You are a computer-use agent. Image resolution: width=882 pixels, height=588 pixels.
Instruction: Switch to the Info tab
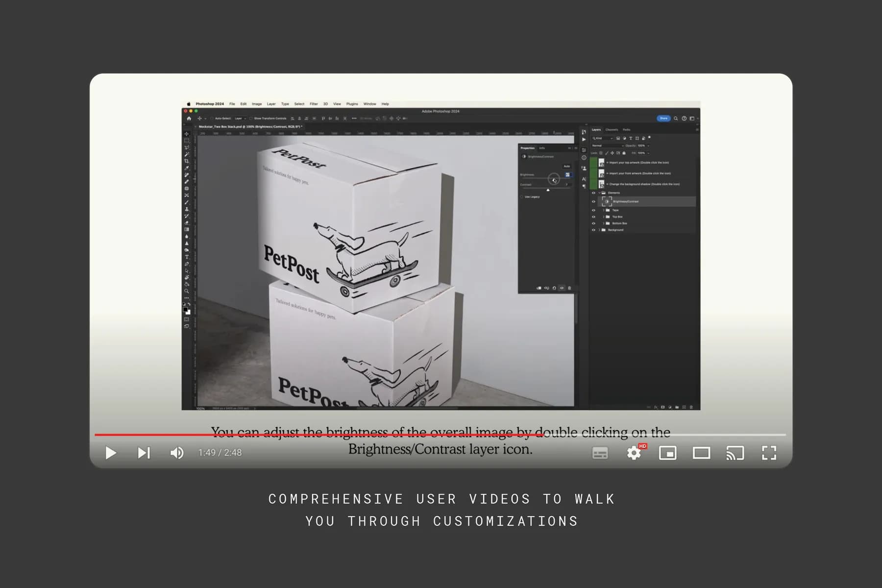click(x=542, y=148)
